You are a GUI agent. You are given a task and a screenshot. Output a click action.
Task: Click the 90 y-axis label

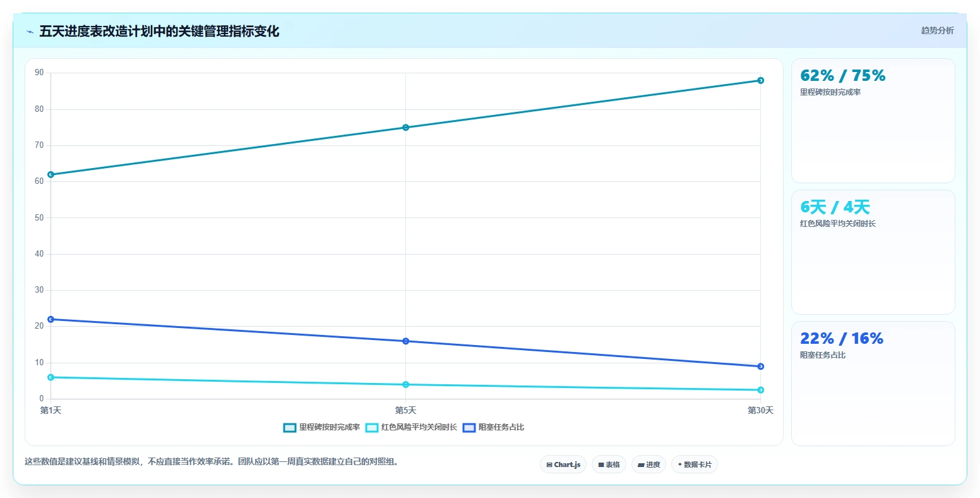pyautogui.click(x=39, y=73)
